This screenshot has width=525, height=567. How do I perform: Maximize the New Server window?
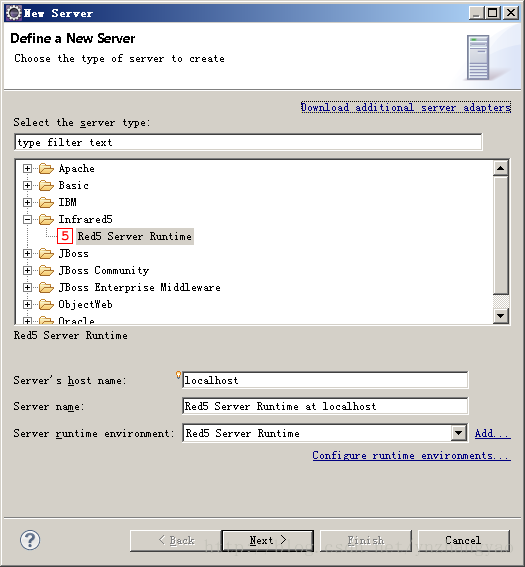(493, 13)
